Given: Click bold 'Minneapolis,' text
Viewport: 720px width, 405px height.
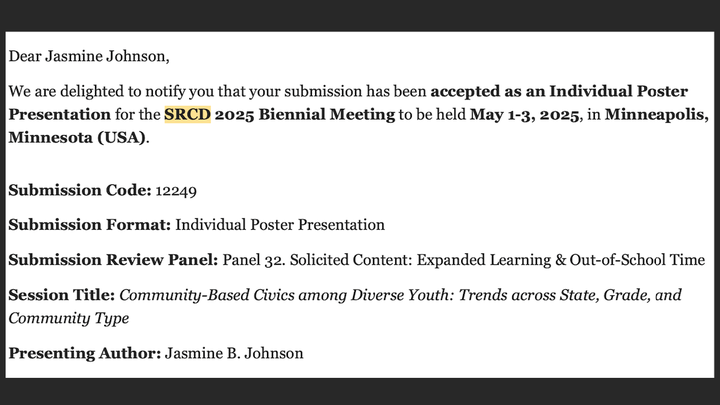Looking at the screenshot, I should [x=657, y=114].
